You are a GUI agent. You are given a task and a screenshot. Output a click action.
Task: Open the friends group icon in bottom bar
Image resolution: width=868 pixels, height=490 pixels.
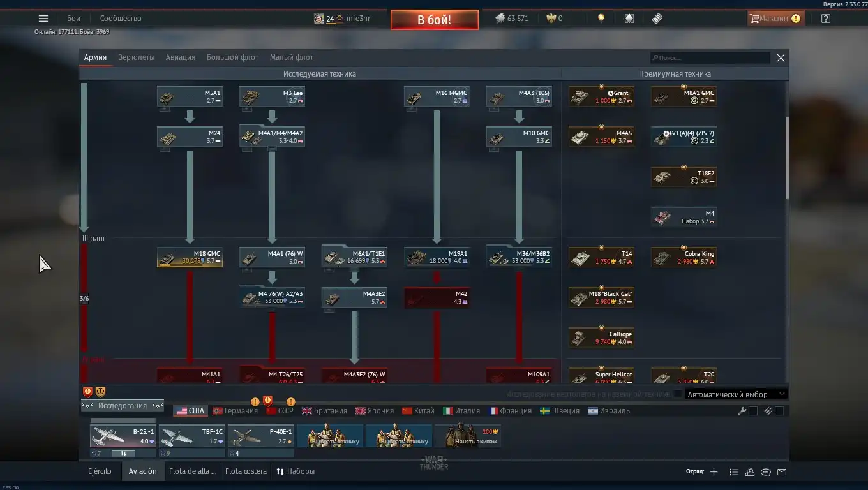click(750, 472)
